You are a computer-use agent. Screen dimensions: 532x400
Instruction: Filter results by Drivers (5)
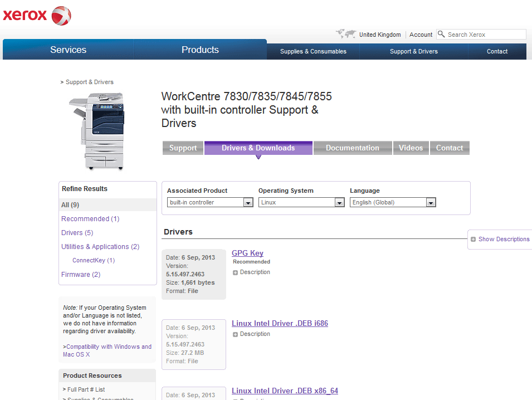click(x=77, y=233)
